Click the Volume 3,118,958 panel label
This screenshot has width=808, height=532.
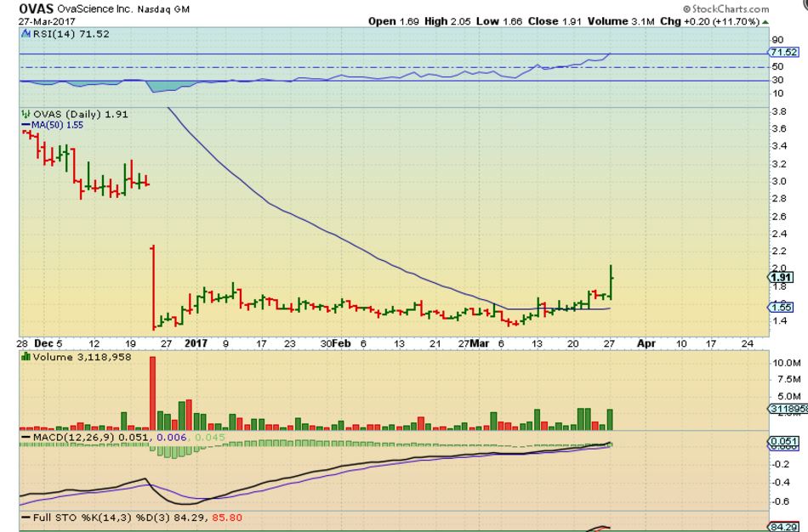pos(82,357)
